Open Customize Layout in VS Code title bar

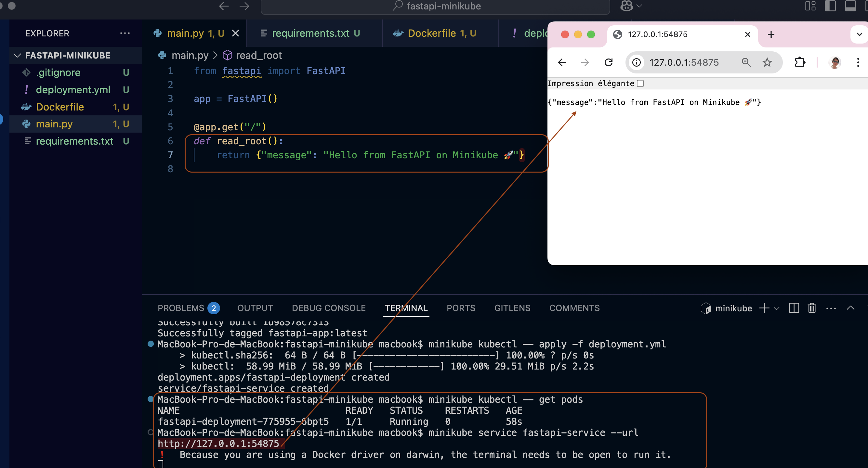coord(810,6)
